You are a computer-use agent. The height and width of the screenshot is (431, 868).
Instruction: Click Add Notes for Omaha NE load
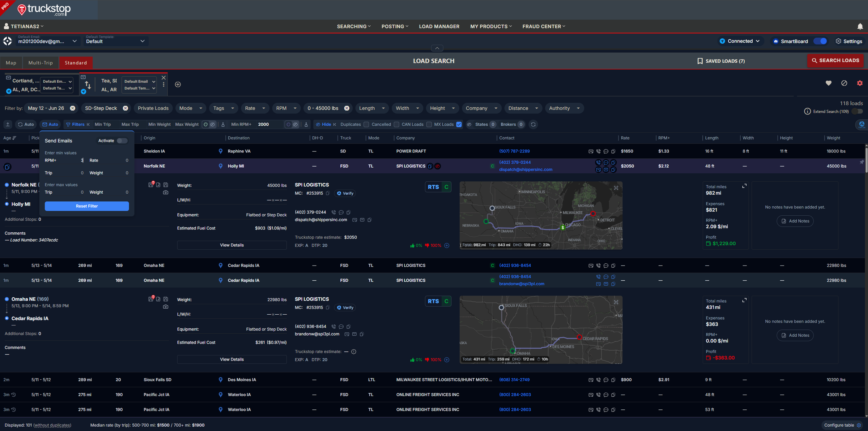tap(795, 336)
